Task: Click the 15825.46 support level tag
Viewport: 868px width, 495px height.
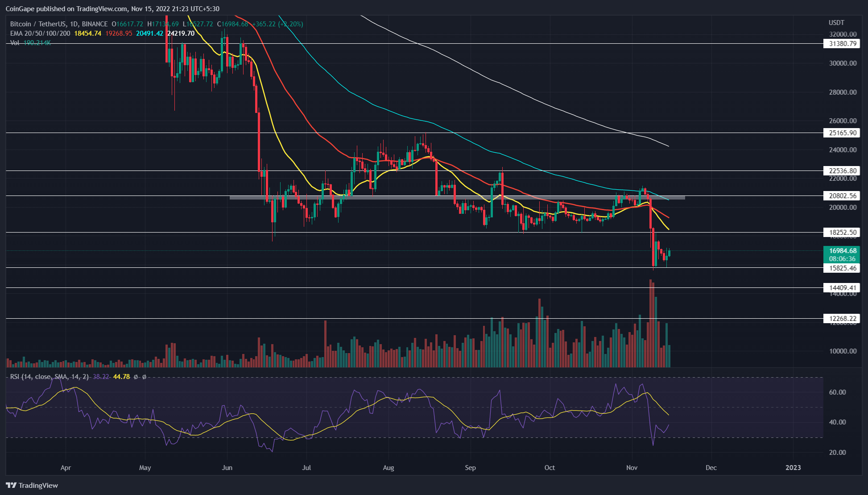Action: pos(841,268)
